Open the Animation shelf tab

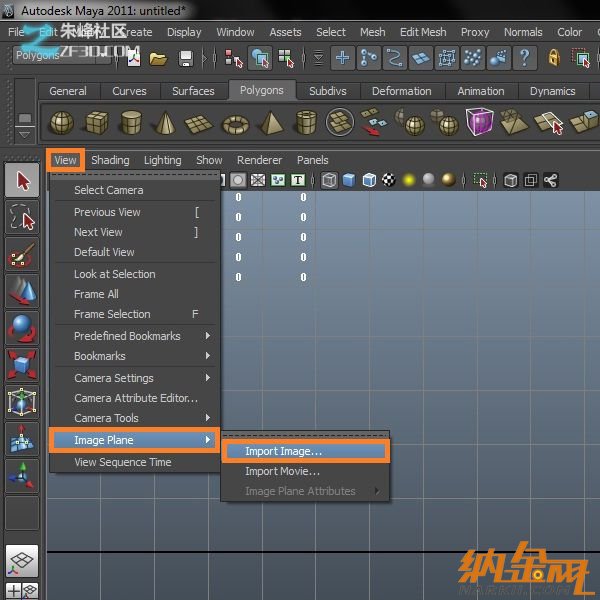[481, 91]
